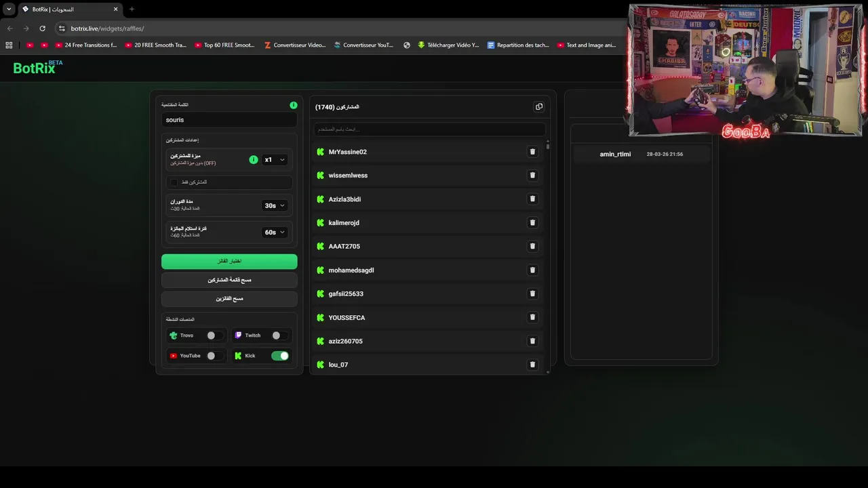
Task: Click site info icon in address bar
Action: click(62, 28)
